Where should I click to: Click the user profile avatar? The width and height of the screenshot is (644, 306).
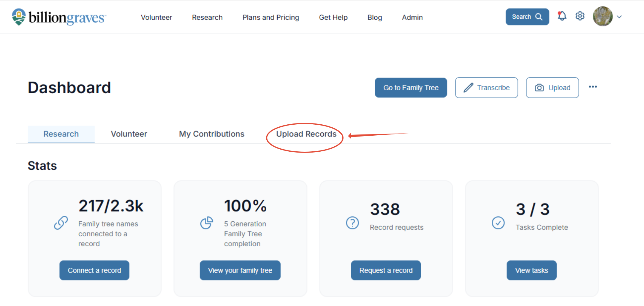click(603, 17)
